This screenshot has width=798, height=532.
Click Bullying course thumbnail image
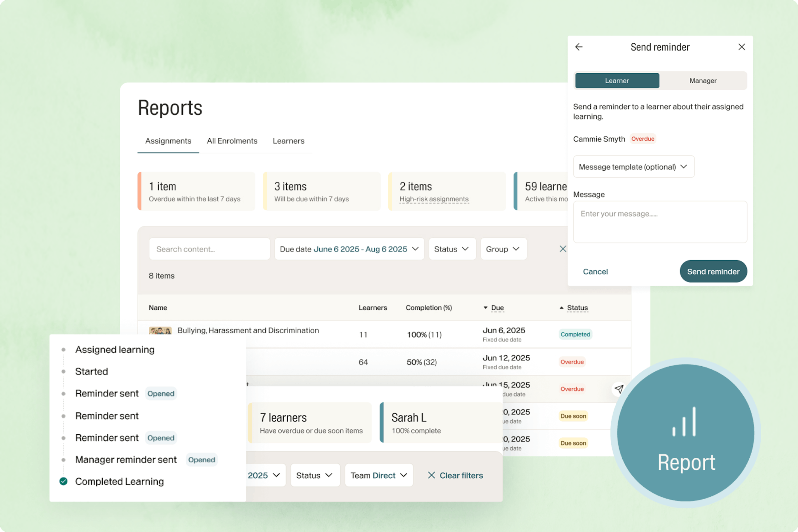[160, 330]
